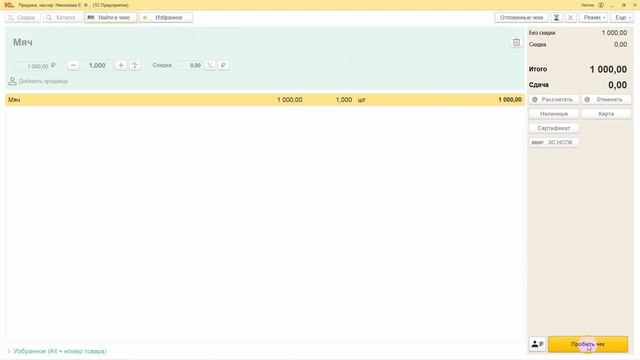This screenshot has height=360, width=640.
Task: Switch discount to percent mode
Action: 209,65
